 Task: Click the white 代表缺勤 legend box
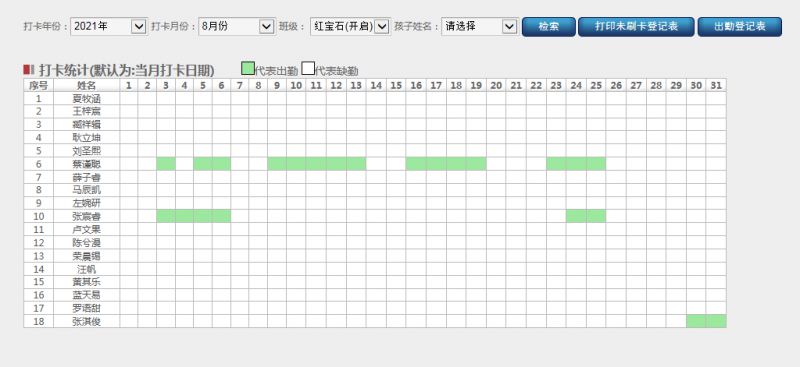(x=308, y=68)
